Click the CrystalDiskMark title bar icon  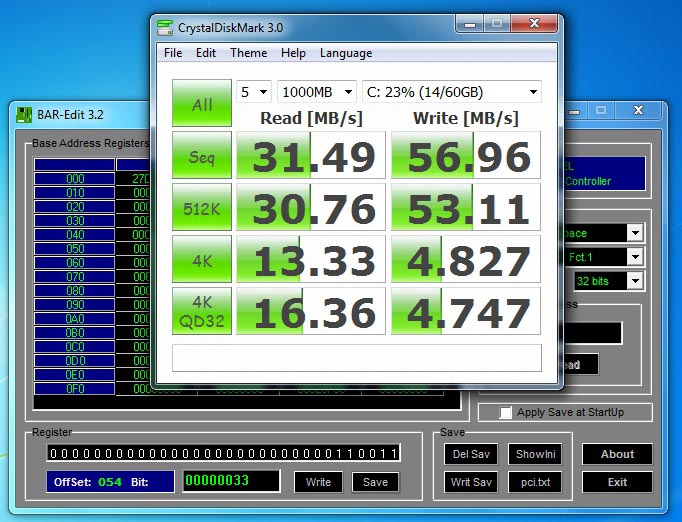165,27
